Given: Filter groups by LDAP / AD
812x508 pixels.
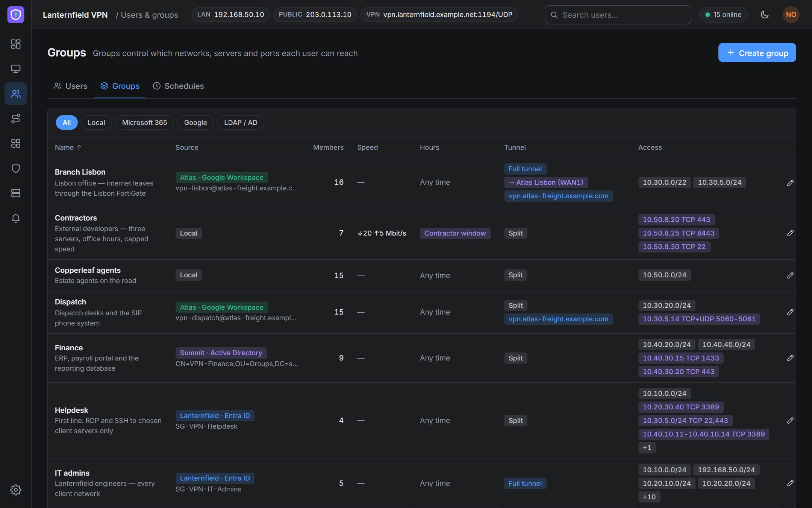Looking at the screenshot, I should tap(241, 123).
